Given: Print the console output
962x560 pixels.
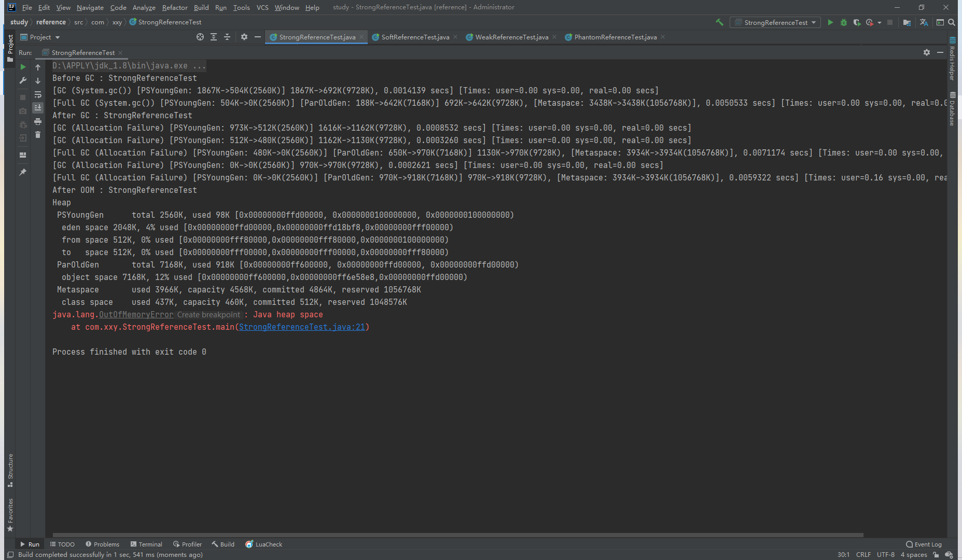Looking at the screenshot, I should pyautogui.click(x=38, y=121).
